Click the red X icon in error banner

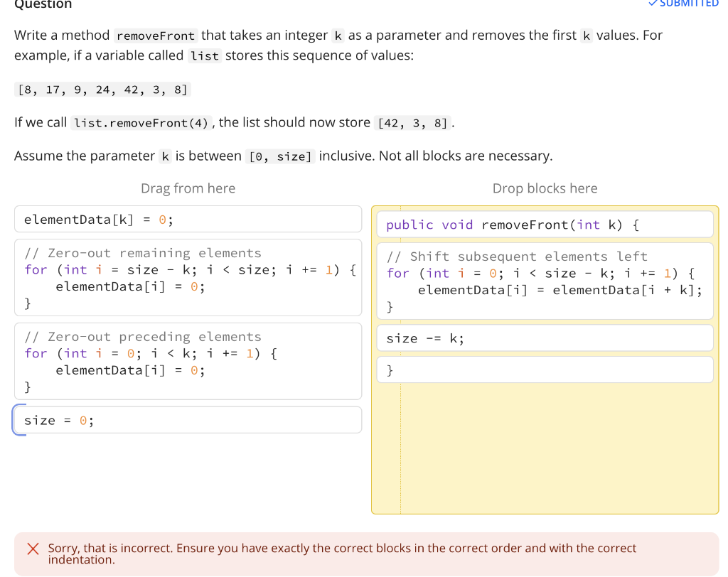32,549
